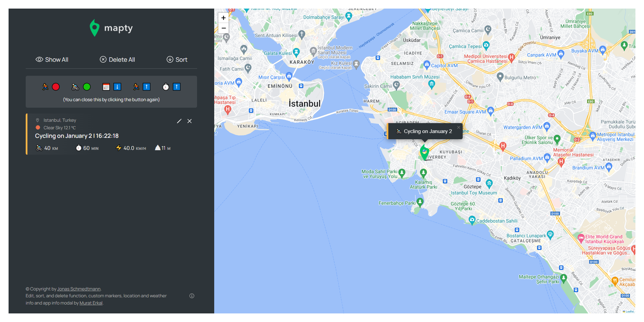644x322 pixels.
Task: Click the Watergarden AVM shopping pin
Action: 547,126
